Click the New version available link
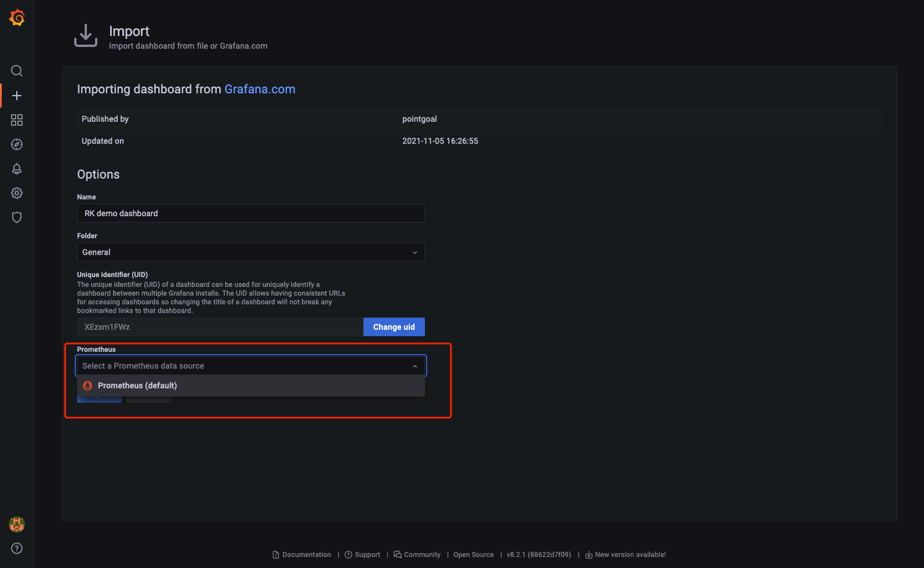 pos(625,555)
